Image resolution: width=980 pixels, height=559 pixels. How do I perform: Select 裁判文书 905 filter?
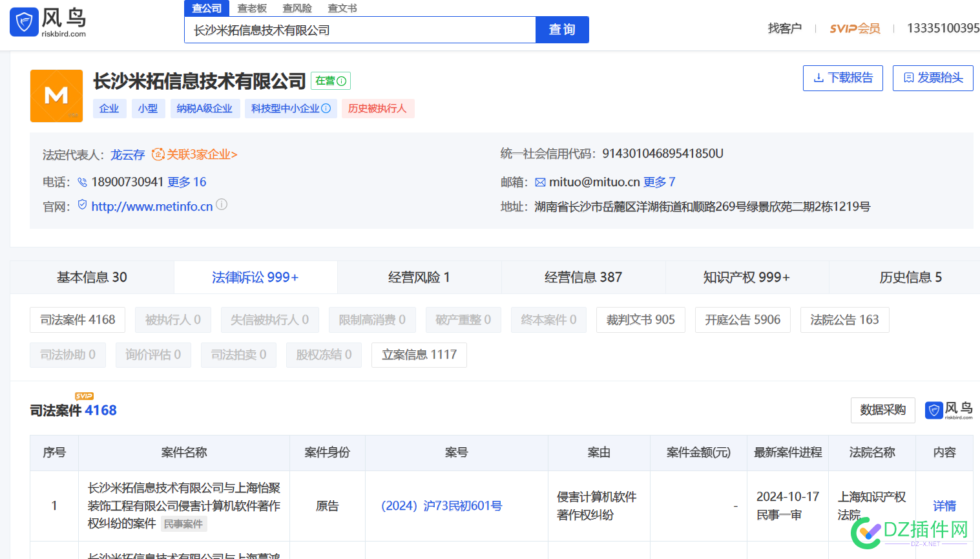point(641,320)
